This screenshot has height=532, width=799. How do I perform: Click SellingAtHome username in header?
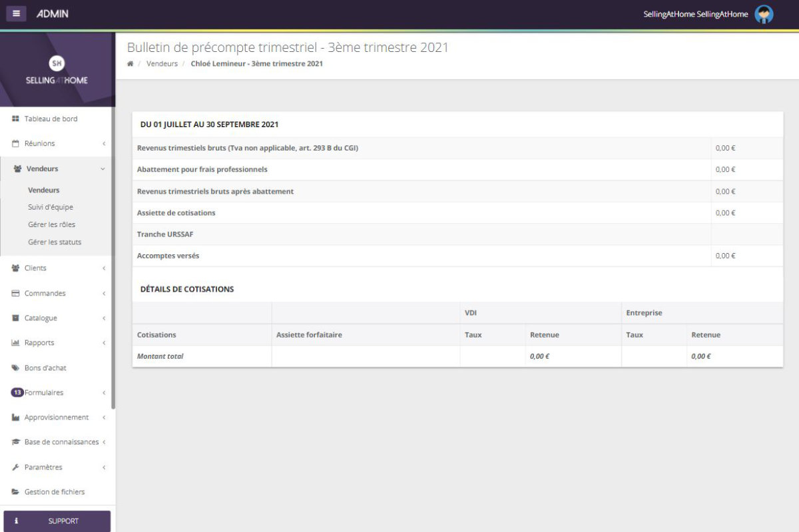(x=696, y=14)
